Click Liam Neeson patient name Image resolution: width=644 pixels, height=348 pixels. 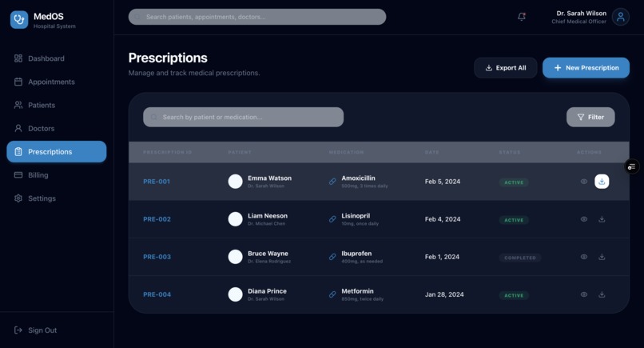tap(268, 215)
